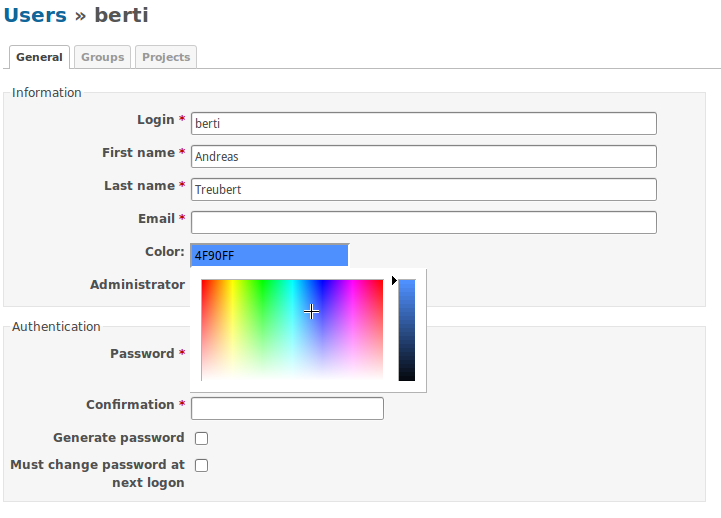This screenshot has width=721, height=518.
Task: Switch to the Groups tab
Action: 102,57
